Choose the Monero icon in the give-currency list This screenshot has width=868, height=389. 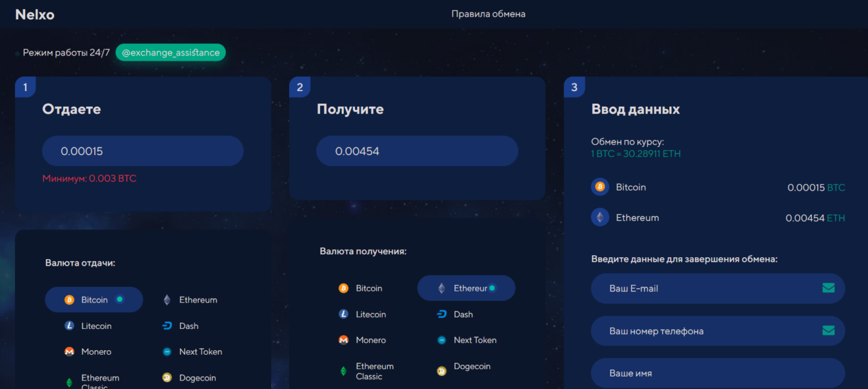[x=69, y=352]
